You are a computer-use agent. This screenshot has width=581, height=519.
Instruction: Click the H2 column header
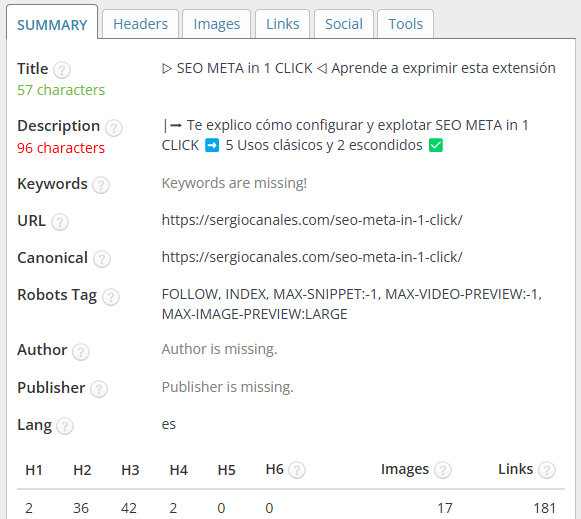pyautogui.click(x=82, y=470)
